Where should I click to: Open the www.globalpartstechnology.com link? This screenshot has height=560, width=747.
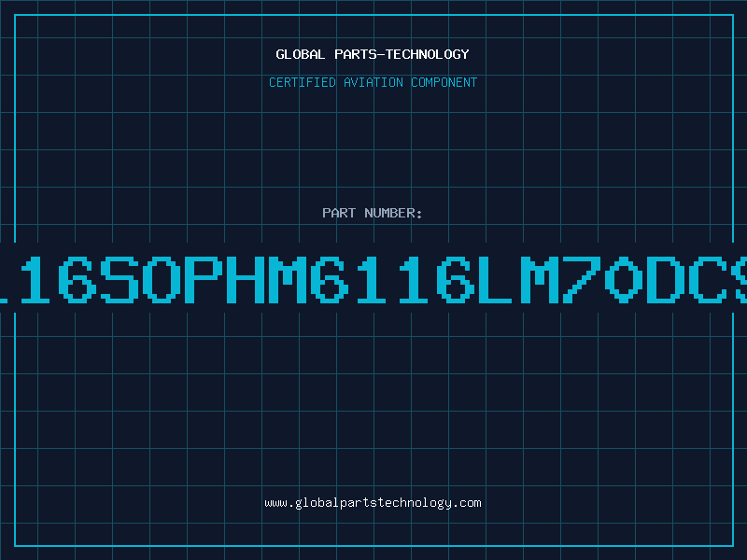click(x=373, y=503)
